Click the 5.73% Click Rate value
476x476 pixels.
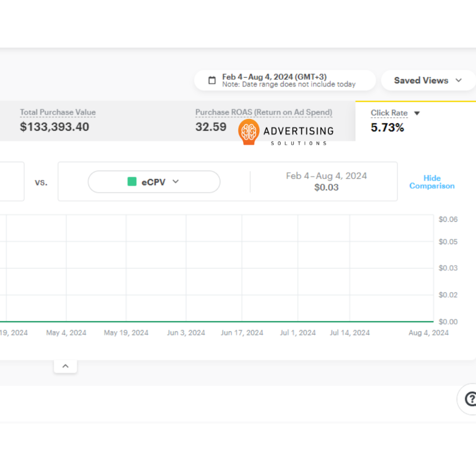tap(387, 128)
